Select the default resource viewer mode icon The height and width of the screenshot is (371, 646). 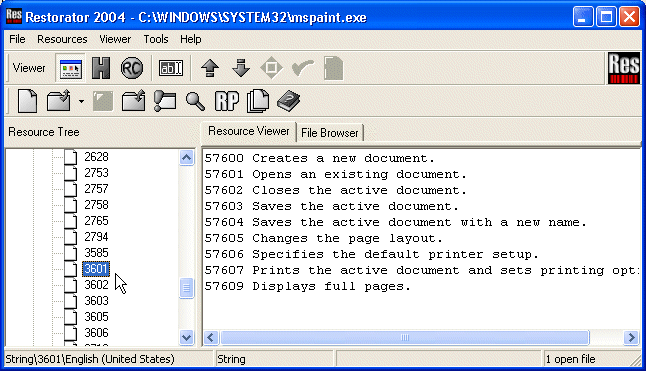tap(71, 68)
